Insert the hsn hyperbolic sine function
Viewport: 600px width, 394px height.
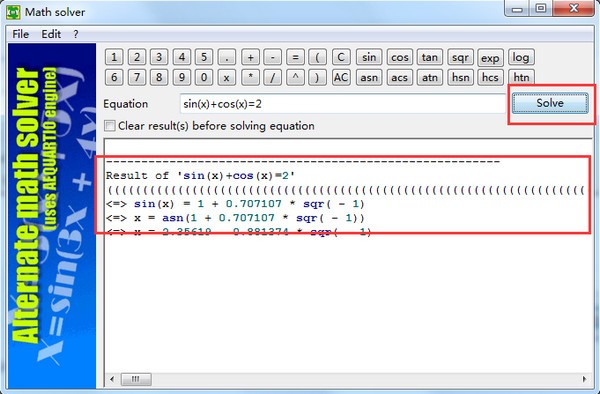point(460,77)
